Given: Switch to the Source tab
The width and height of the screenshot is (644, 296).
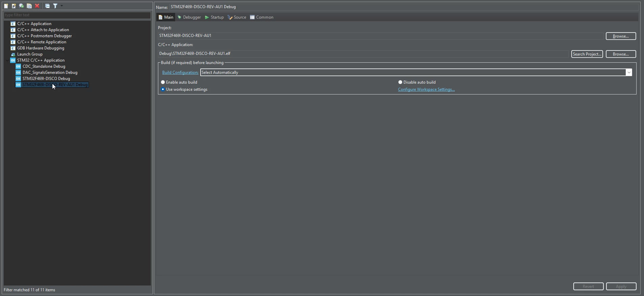Looking at the screenshot, I should [x=237, y=17].
